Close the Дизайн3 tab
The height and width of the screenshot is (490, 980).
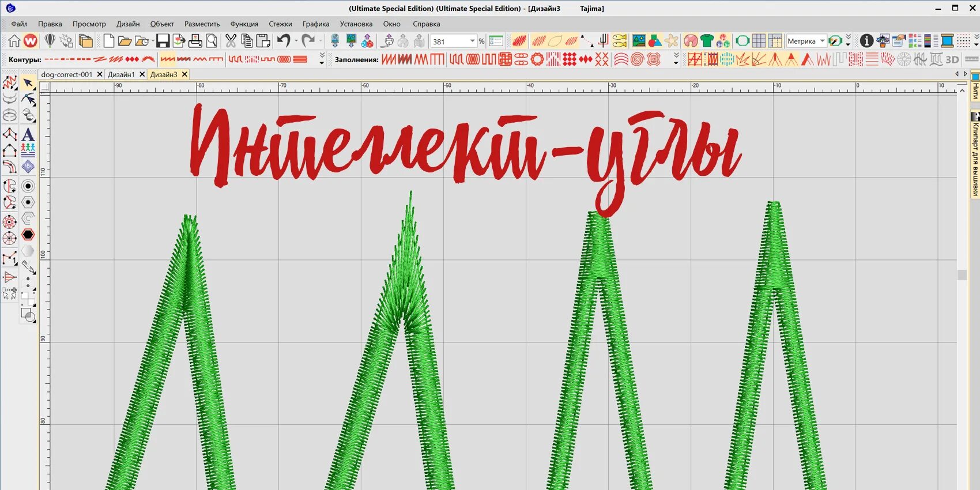(x=184, y=74)
